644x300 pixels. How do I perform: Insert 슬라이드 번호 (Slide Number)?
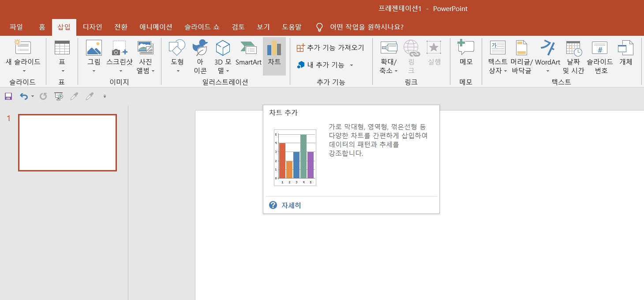(599, 55)
